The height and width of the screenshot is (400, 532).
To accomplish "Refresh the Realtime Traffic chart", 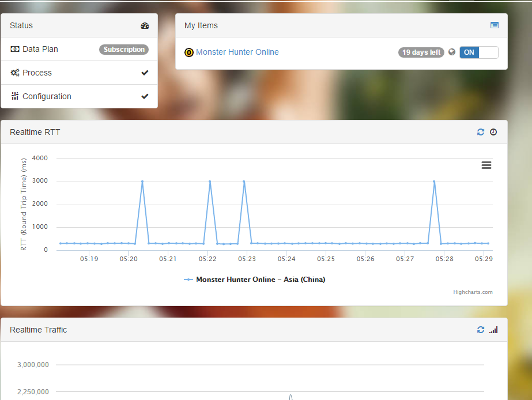I will [481, 330].
